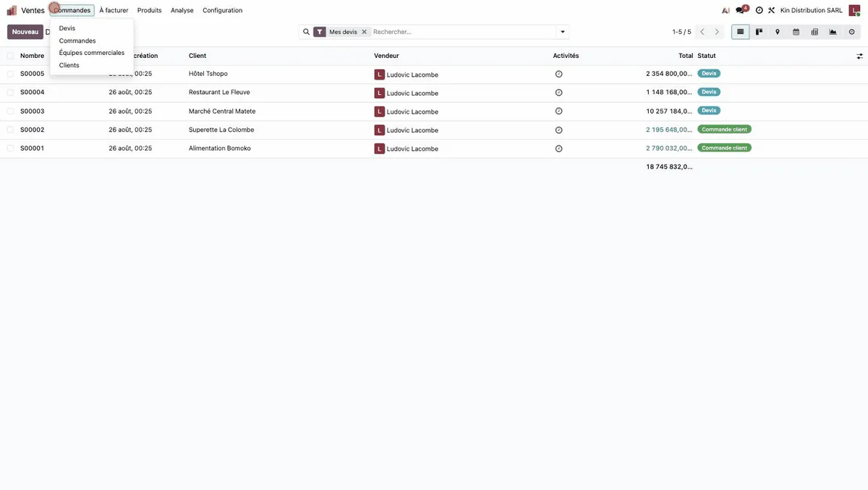Sort by the Statut column header
Screen dimensions: 868x490
707,56
